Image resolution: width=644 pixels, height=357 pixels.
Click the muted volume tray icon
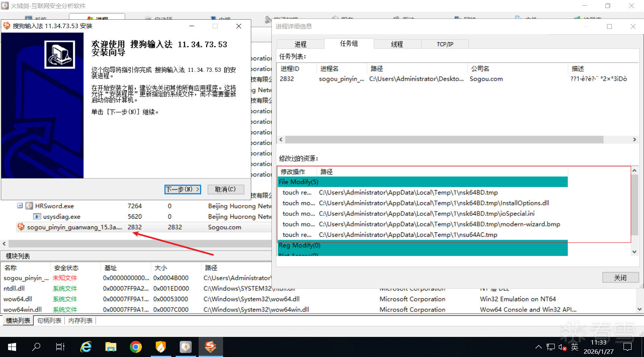[562, 347]
